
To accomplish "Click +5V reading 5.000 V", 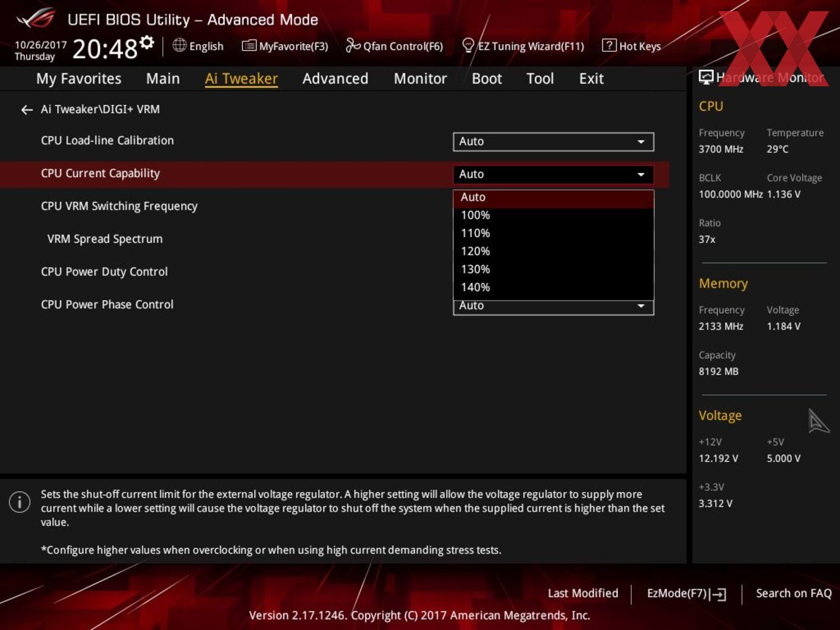I will coord(784,458).
